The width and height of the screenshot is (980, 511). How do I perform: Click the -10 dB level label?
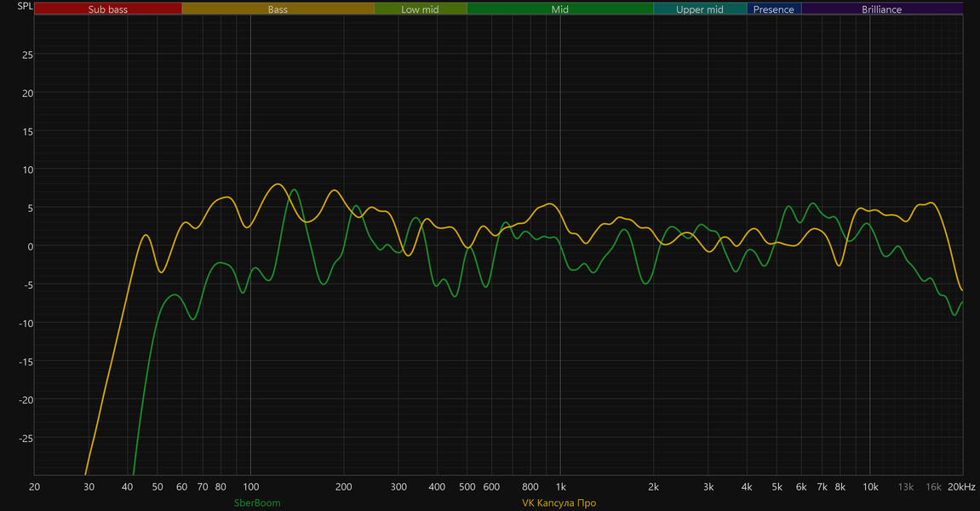click(x=26, y=324)
